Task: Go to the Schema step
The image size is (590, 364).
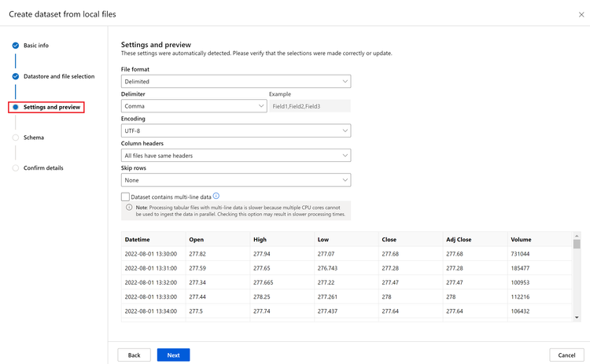Action: [34, 138]
